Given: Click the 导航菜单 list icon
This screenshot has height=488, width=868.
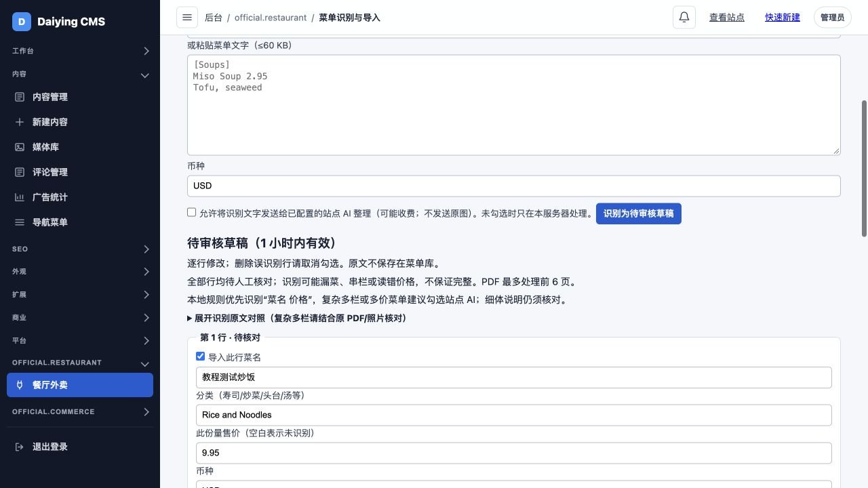Looking at the screenshot, I should (20, 222).
